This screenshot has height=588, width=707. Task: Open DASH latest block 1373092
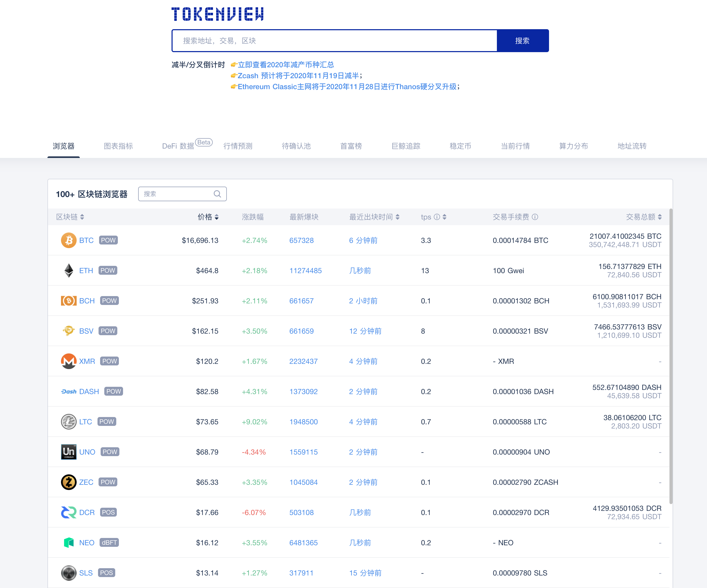(304, 391)
